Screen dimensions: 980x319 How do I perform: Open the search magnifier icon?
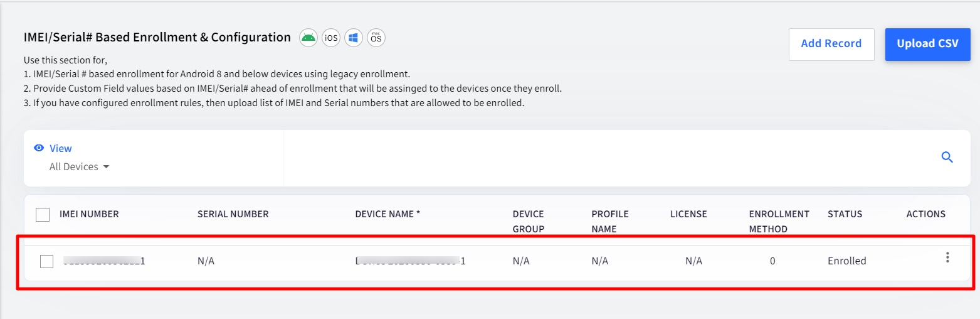(947, 158)
